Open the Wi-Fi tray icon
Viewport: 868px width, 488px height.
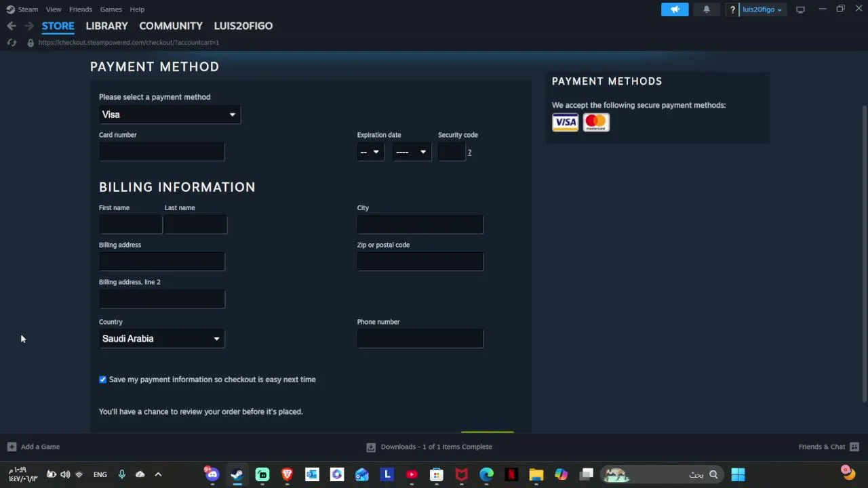coord(79,474)
